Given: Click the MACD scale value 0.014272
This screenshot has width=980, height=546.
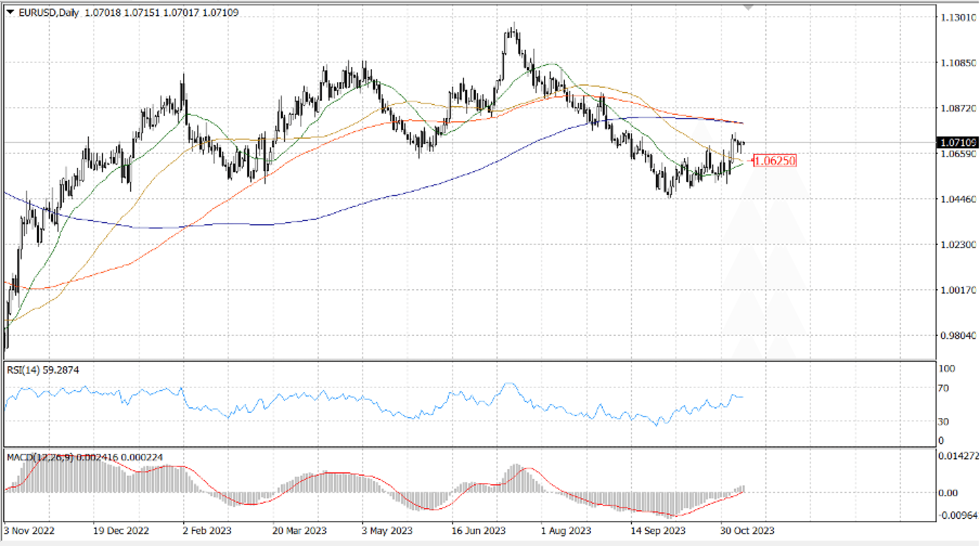Looking at the screenshot, I should pos(958,456).
